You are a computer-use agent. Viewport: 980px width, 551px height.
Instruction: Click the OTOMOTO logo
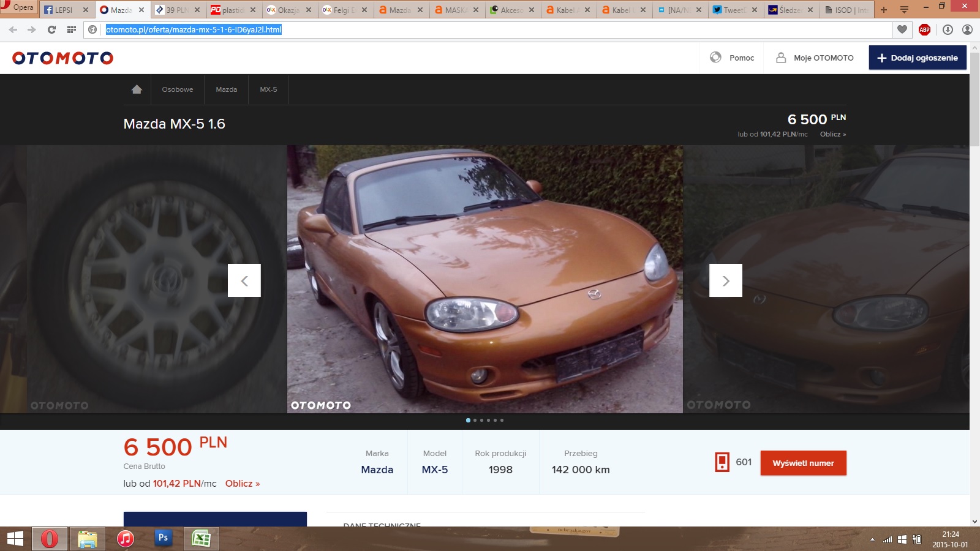62,58
